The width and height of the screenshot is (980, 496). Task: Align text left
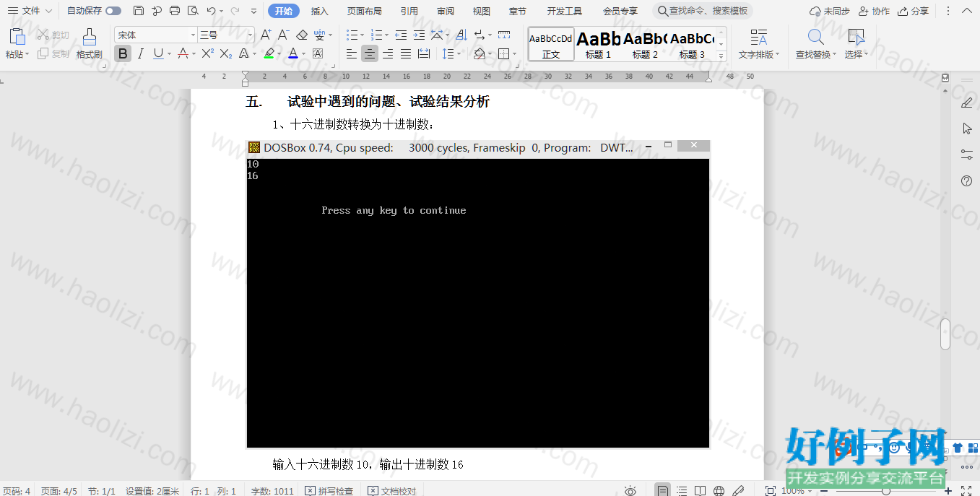coord(352,53)
